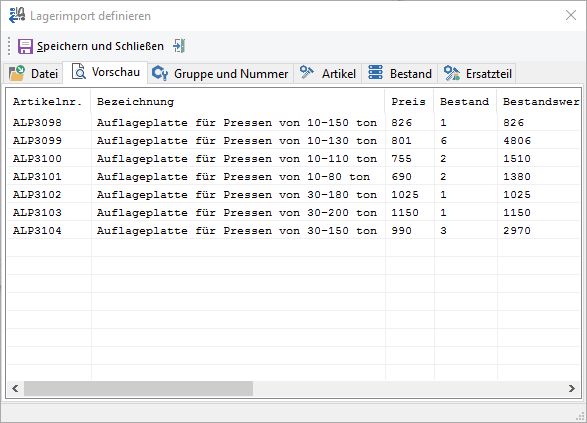
Task: Click the scroll left arrow
Action: point(15,388)
